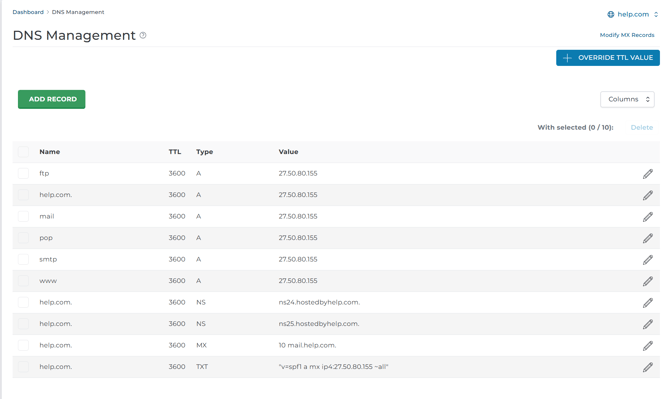
Task: Select the ftp record checkbox
Action: point(24,173)
